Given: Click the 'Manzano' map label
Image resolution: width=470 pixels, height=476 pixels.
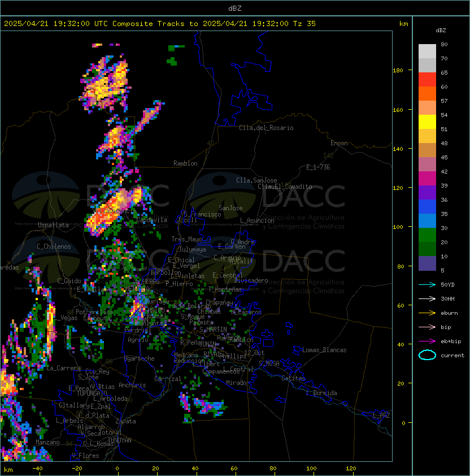Looking at the screenshot, I should [47, 442].
